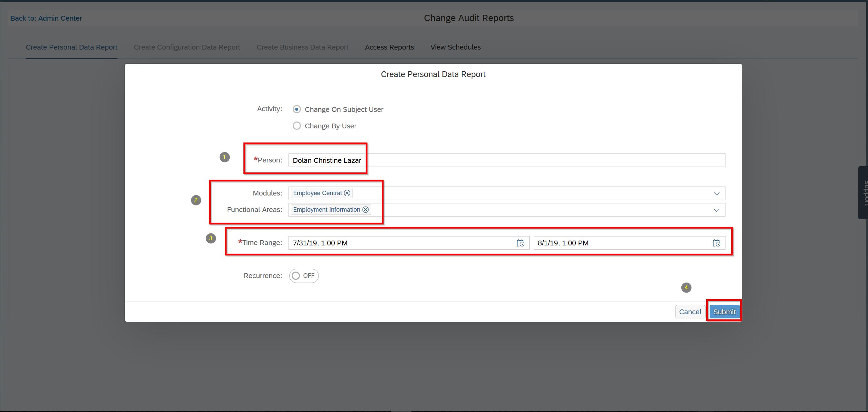This screenshot has height=412, width=868.
Task: Edit the end time 8/1/19 field
Action: pos(629,243)
